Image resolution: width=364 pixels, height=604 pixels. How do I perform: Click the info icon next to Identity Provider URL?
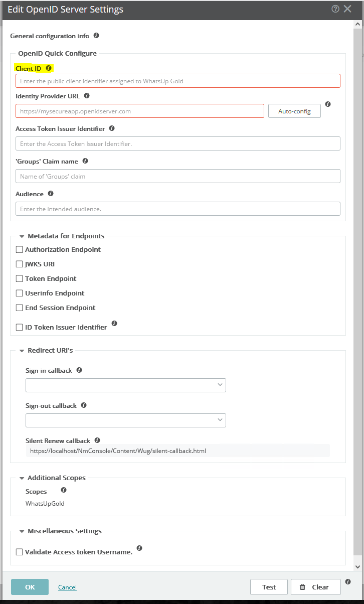click(x=86, y=96)
